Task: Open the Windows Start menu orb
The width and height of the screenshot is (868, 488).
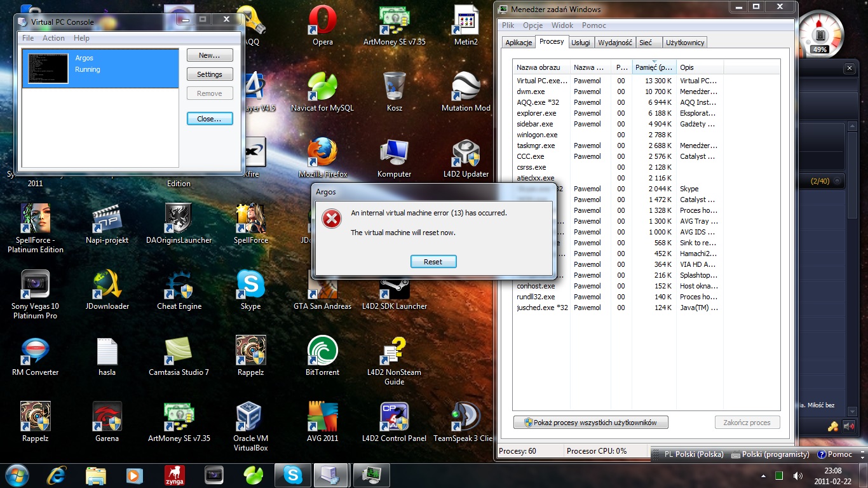Action: click(16, 475)
